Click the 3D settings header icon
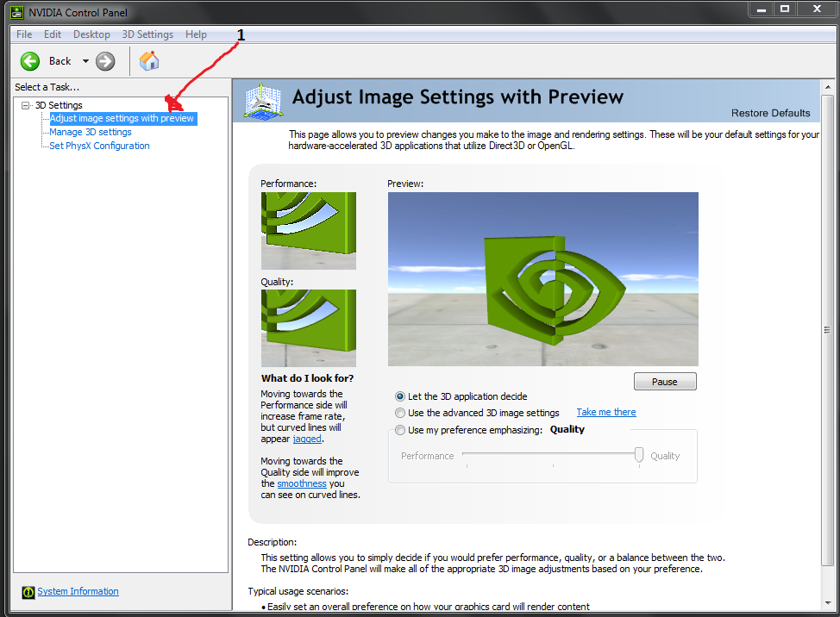Viewport: 840px width, 617px height. click(x=262, y=100)
